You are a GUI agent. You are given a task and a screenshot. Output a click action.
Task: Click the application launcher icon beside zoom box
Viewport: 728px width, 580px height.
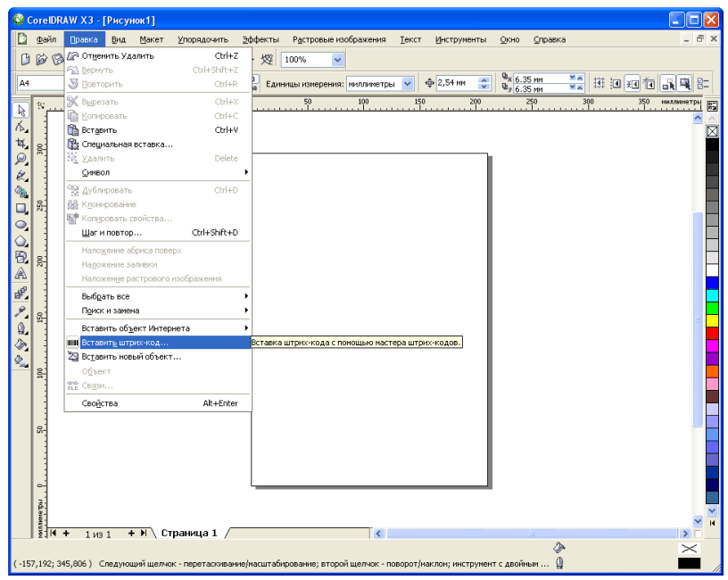click(x=267, y=60)
